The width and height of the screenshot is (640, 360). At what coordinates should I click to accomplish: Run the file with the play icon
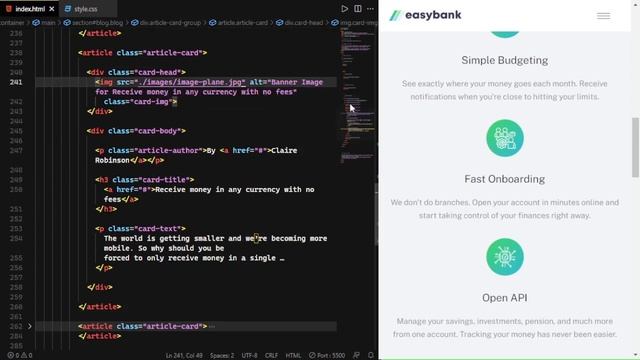click(x=344, y=9)
